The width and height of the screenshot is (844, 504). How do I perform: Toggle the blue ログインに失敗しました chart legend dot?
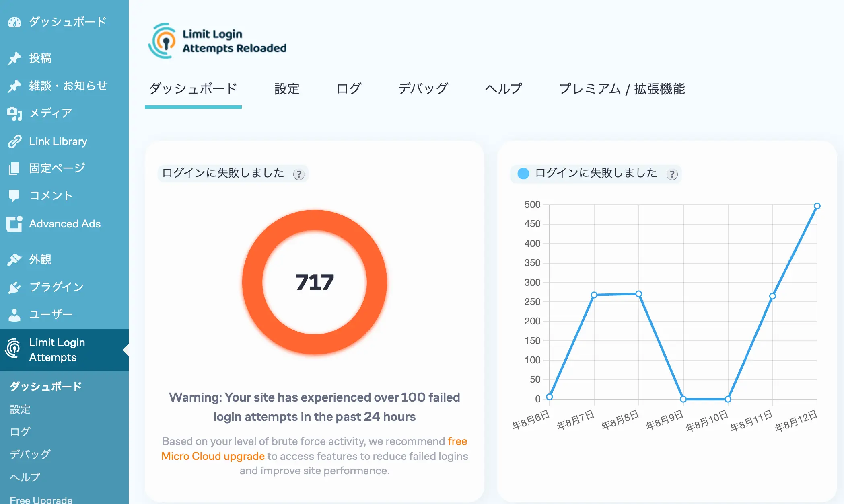523,174
